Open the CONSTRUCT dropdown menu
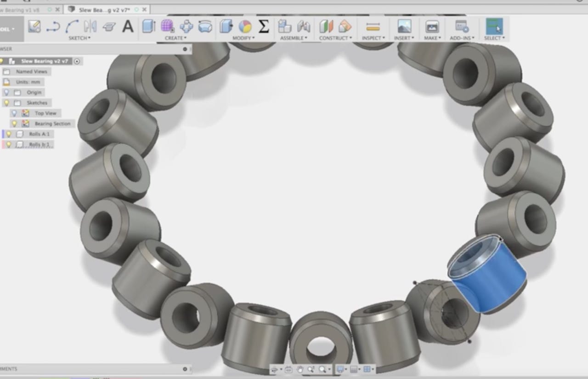 pyautogui.click(x=335, y=38)
